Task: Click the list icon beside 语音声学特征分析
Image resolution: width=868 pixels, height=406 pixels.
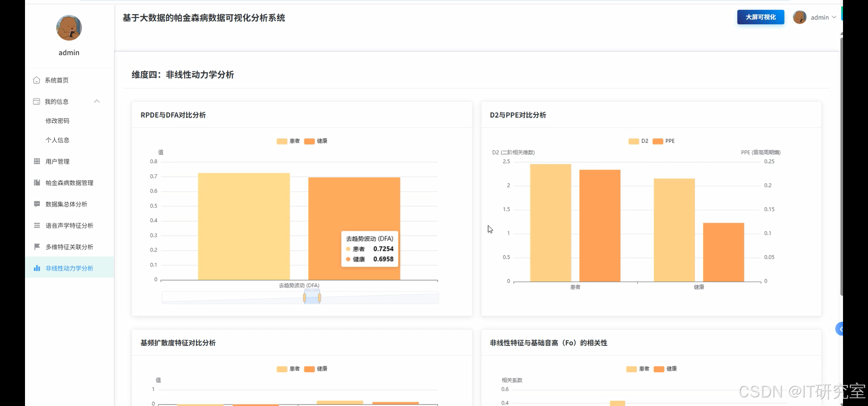Action: pyautogui.click(x=37, y=225)
